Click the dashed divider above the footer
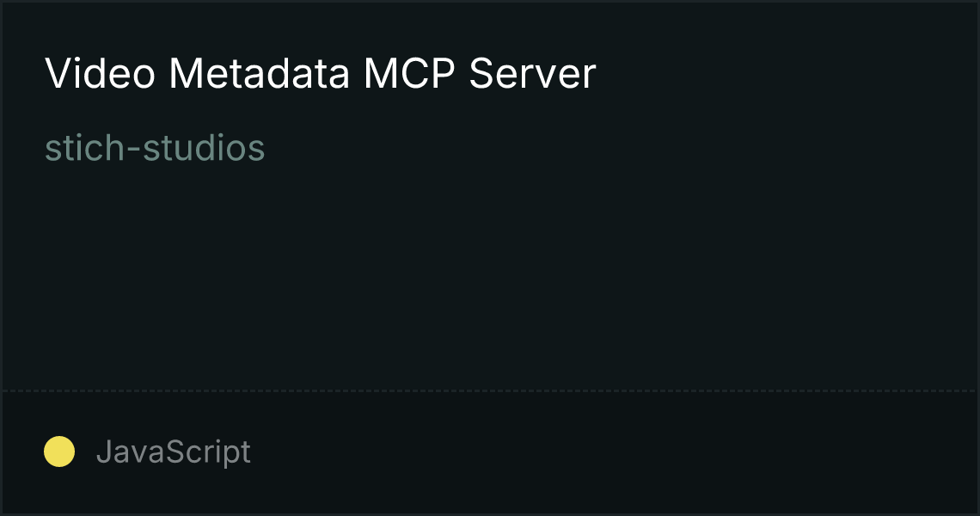 tap(490, 391)
